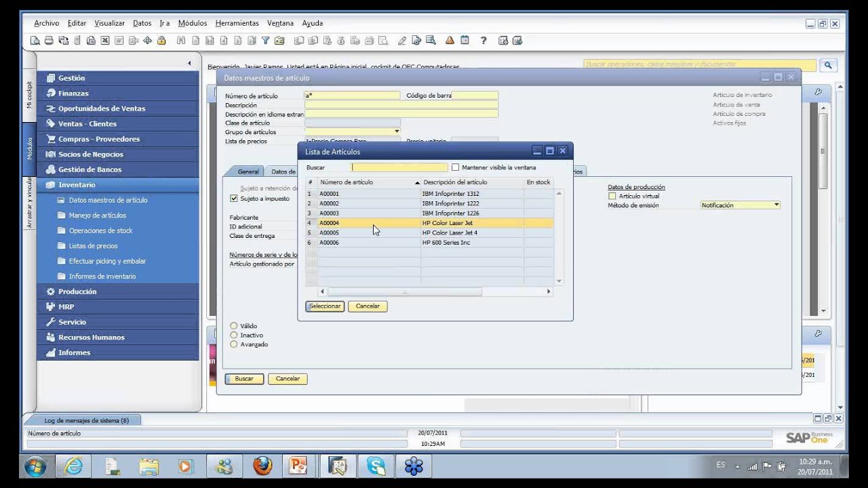Go to the previous record icon
This screenshot has width=868, height=488.
click(x=224, y=41)
